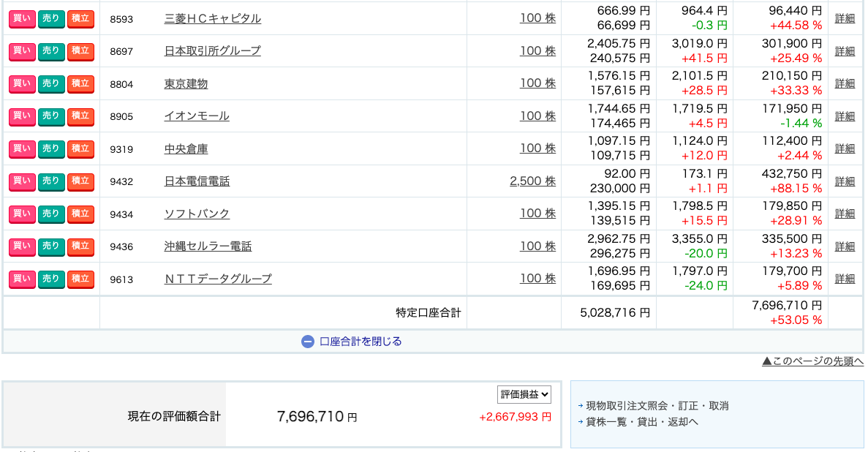Click 積立 button for 東京建物
Image resolution: width=868 pixels, height=452 pixels.
[80, 83]
